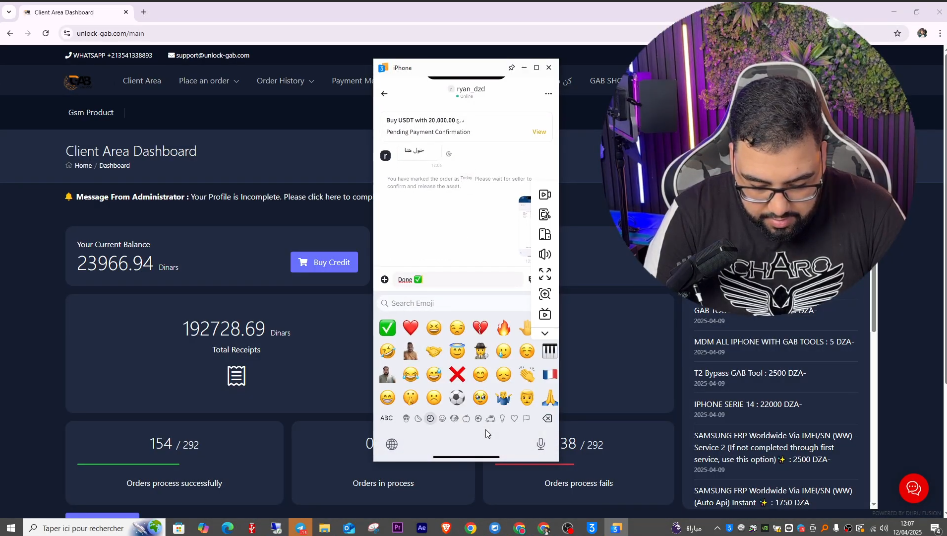This screenshot has width=947, height=536.
Task: Choose the folded hands emoji
Action: click(550, 397)
